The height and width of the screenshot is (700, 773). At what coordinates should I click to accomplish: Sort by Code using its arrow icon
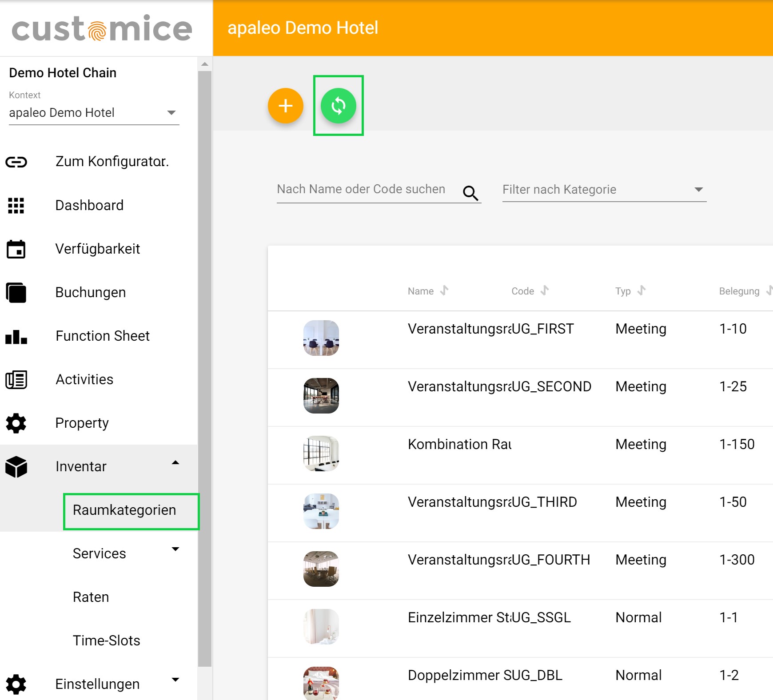click(545, 290)
